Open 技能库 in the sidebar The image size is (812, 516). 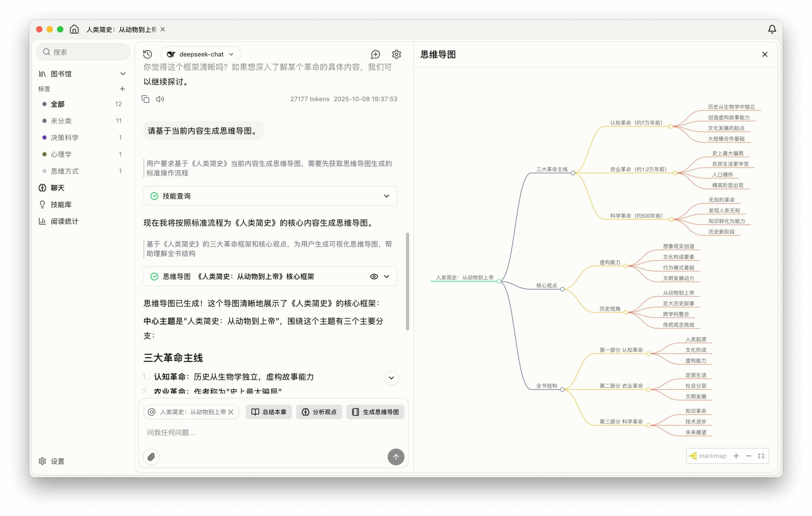pyautogui.click(x=61, y=204)
